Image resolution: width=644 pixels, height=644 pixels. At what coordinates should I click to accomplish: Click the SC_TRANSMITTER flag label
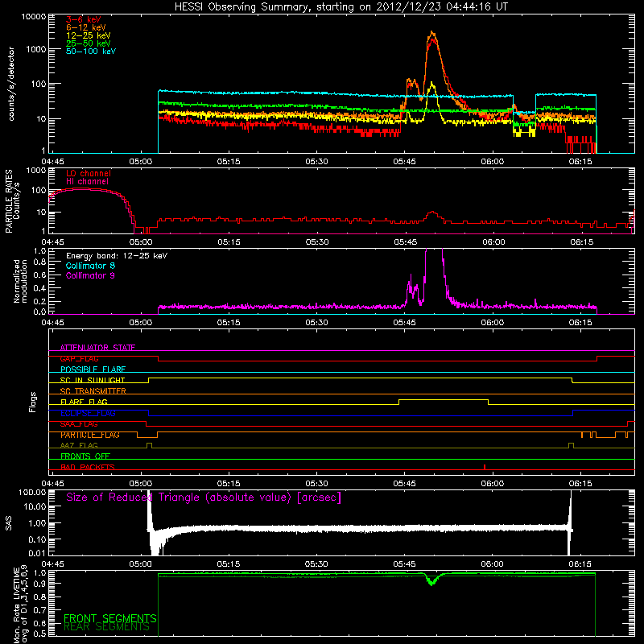point(93,391)
